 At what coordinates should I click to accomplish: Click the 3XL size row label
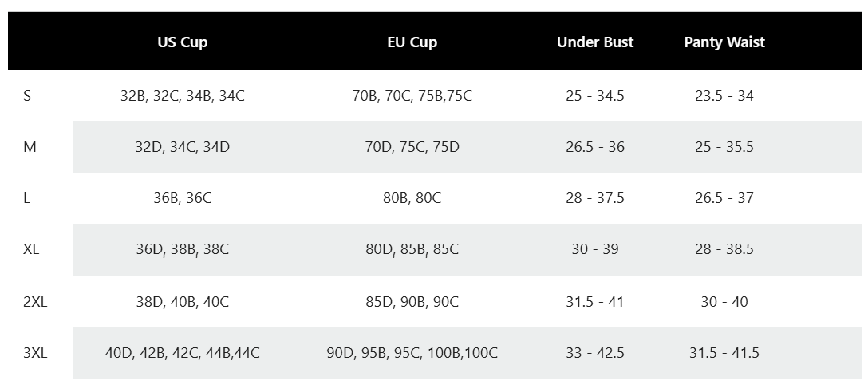click(35, 353)
